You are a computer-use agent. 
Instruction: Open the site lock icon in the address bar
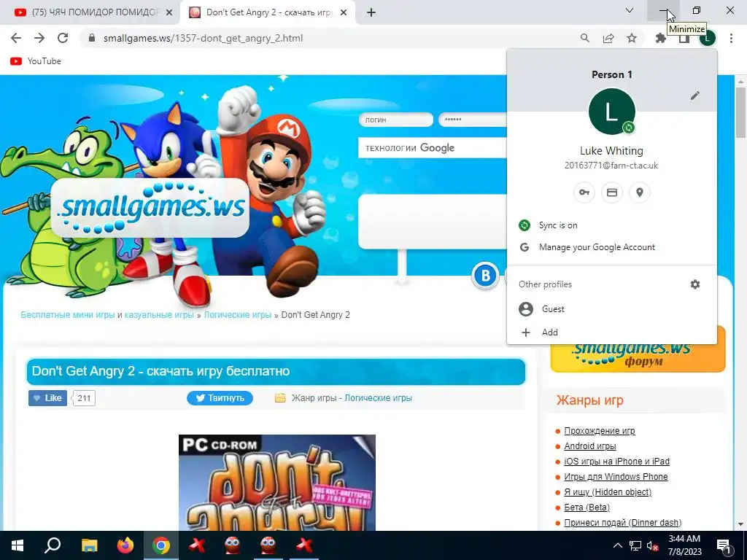(x=93, y=38)
